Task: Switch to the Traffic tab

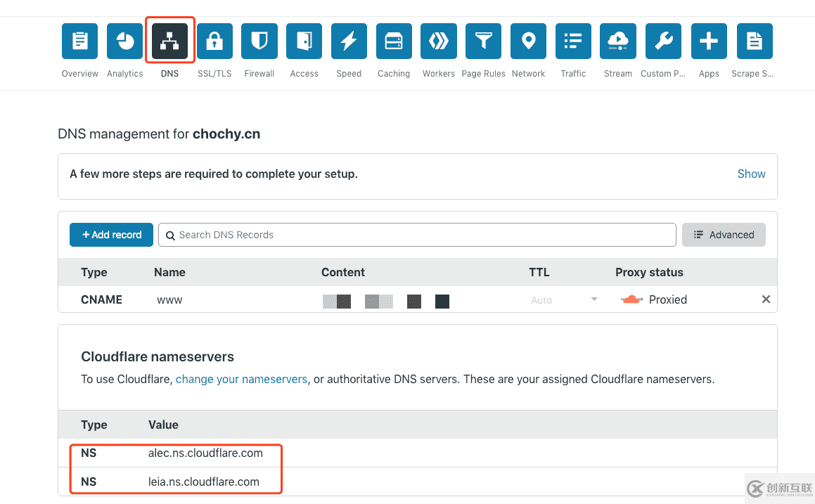Action: (x=573, y=41)
